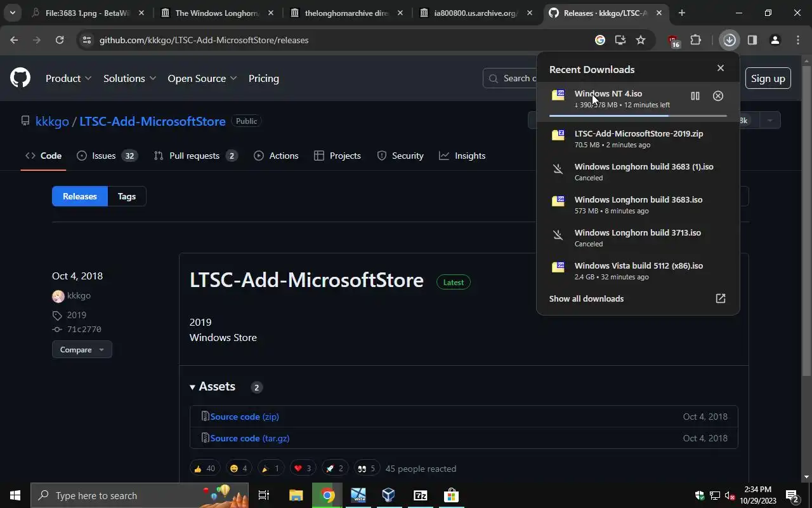This screenshot has height=508, width=812.
Task: Open 7-Zip from the taskbar
Action: pos(420,495)
